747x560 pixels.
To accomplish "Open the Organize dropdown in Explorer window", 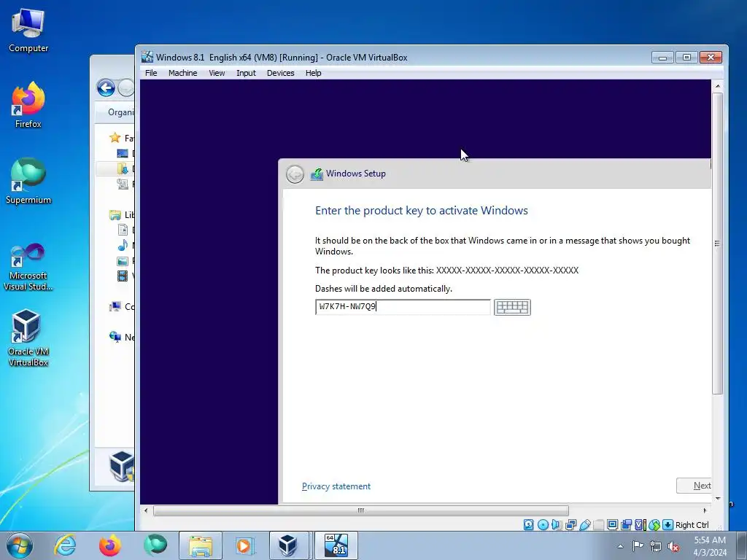I will point(121,112).
